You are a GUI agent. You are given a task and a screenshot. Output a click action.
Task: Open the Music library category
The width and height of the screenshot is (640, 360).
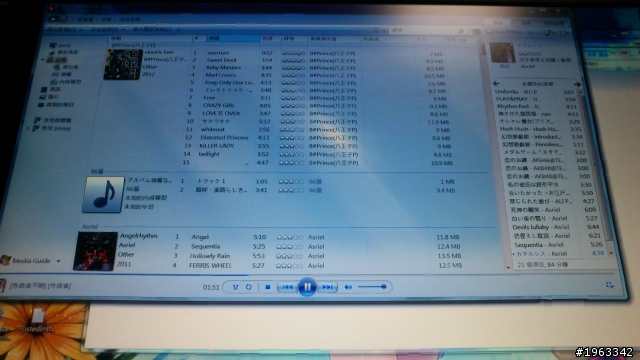coord(57,60)
